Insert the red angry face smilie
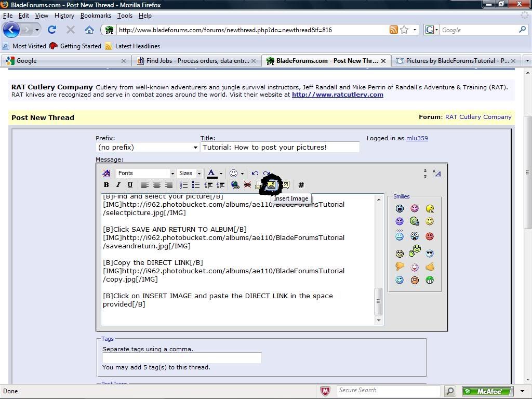 click(430, 236)
